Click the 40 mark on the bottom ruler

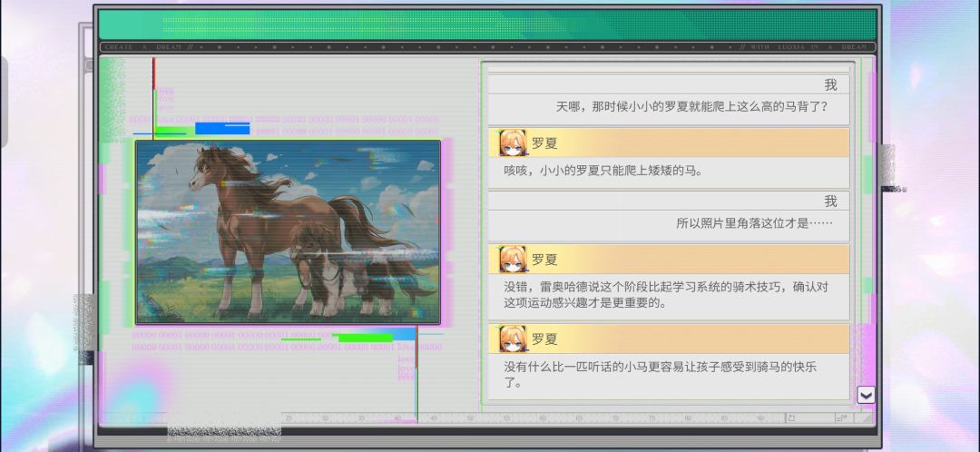point(397,418)
